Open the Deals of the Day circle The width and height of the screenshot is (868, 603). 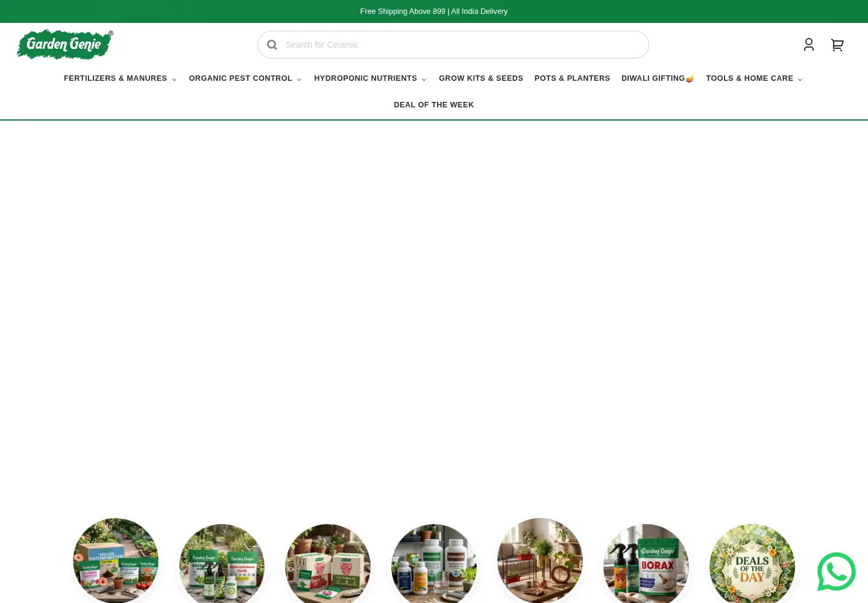tap(752, 563)
